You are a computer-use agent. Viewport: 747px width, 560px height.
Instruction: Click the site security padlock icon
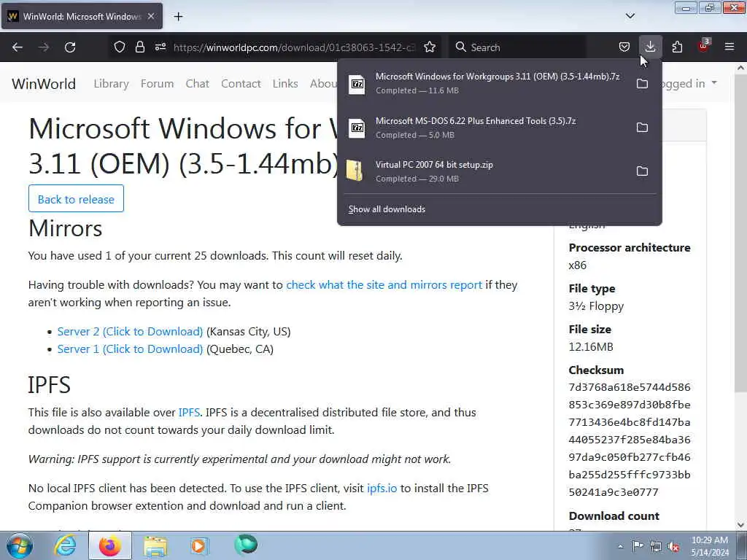[139, 47]
